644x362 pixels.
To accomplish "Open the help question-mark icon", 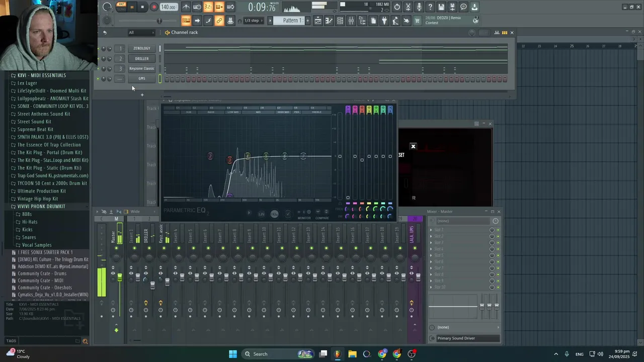I will coord(430,7).
